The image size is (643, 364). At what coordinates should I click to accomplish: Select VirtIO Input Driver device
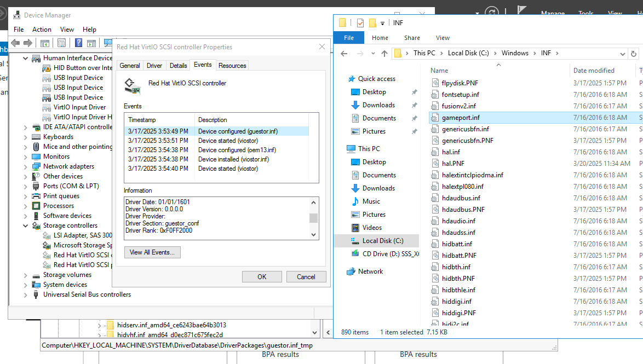(x=79, y=107)
